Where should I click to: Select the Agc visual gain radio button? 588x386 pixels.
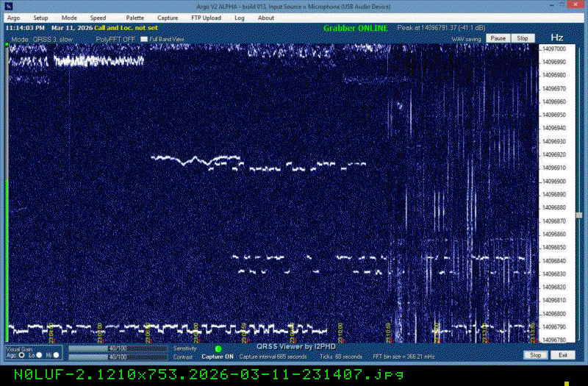[x=21, y=355]
